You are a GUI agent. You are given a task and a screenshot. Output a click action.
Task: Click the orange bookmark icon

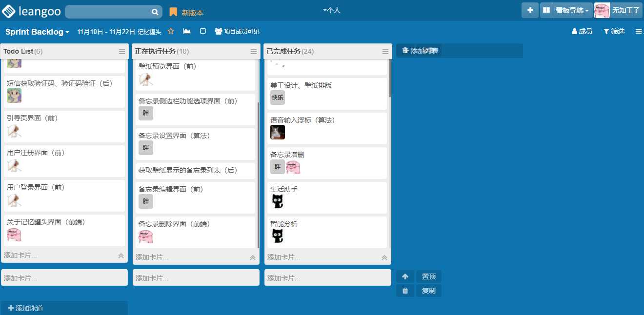pyautogui.click(x=173, y=12)
